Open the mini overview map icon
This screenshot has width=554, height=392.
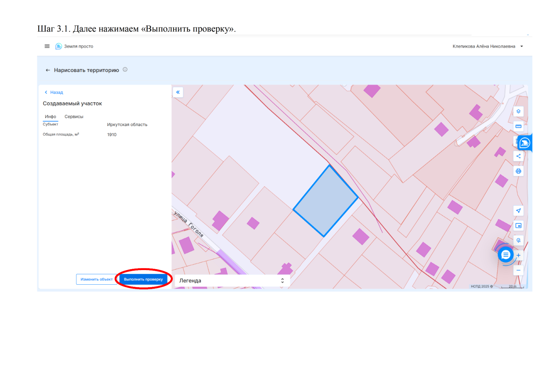coord(518,225)
